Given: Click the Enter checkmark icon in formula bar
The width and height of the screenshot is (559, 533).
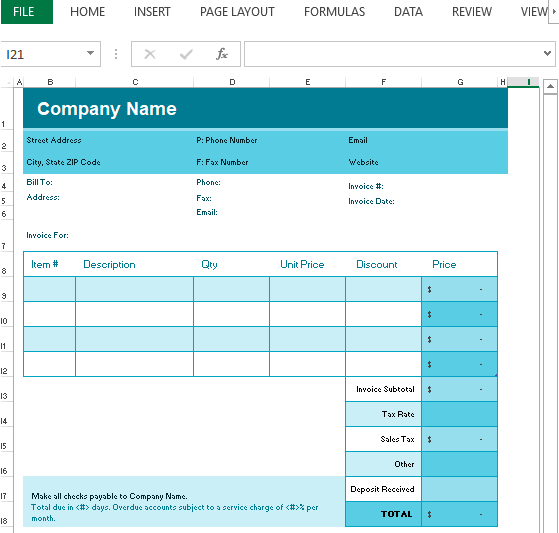Looking at the screenshot, I should pos(186,54).
